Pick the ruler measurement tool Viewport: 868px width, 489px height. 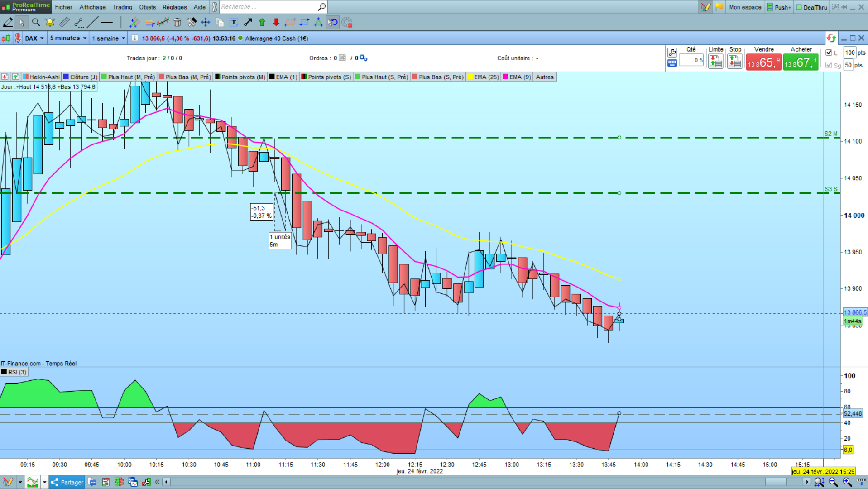(x=64, y=22)
